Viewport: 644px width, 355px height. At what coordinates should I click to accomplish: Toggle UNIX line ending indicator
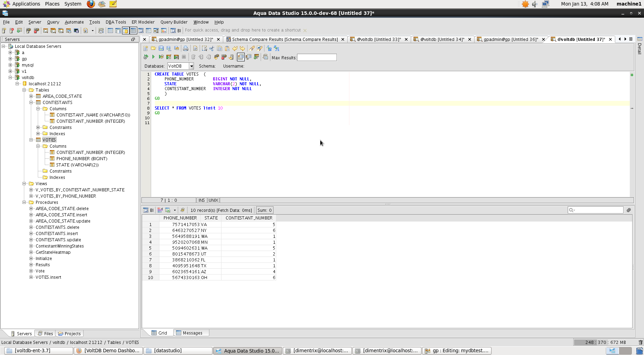tap(214, 200)
